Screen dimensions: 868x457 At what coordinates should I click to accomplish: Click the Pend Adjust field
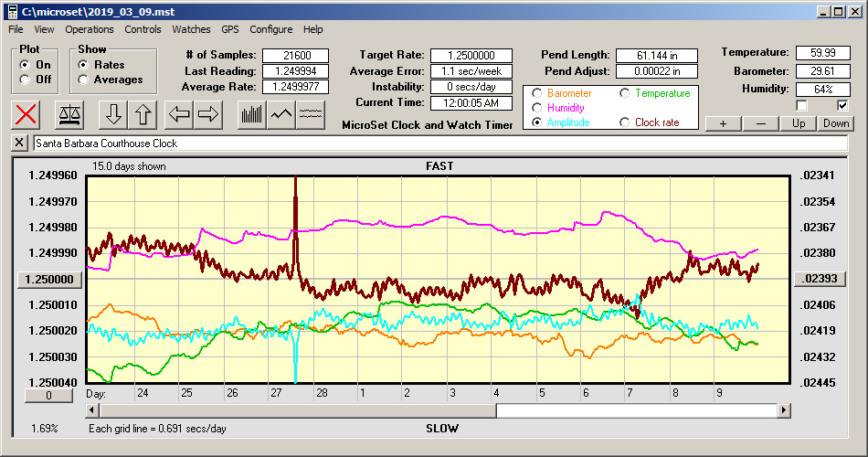tap(657, 71)
